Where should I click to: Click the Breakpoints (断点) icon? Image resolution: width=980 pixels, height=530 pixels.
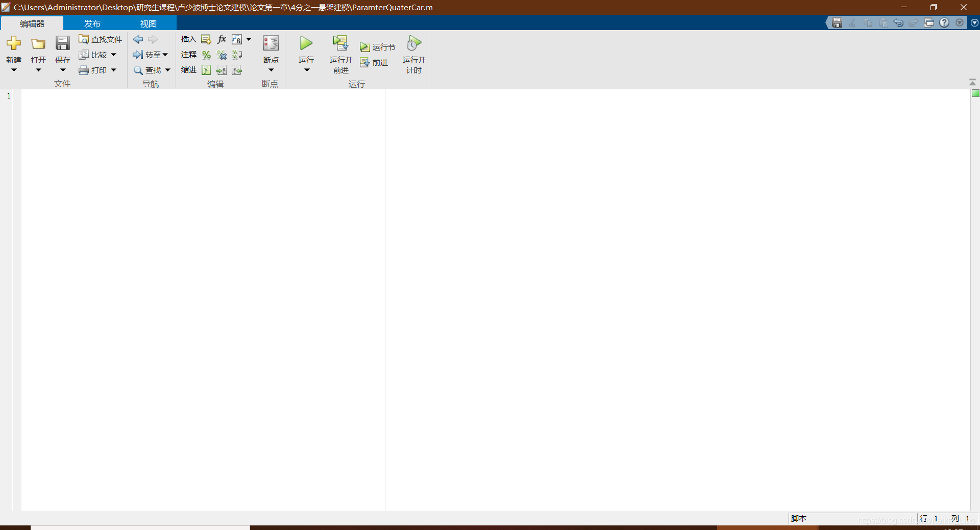point(271,43)
